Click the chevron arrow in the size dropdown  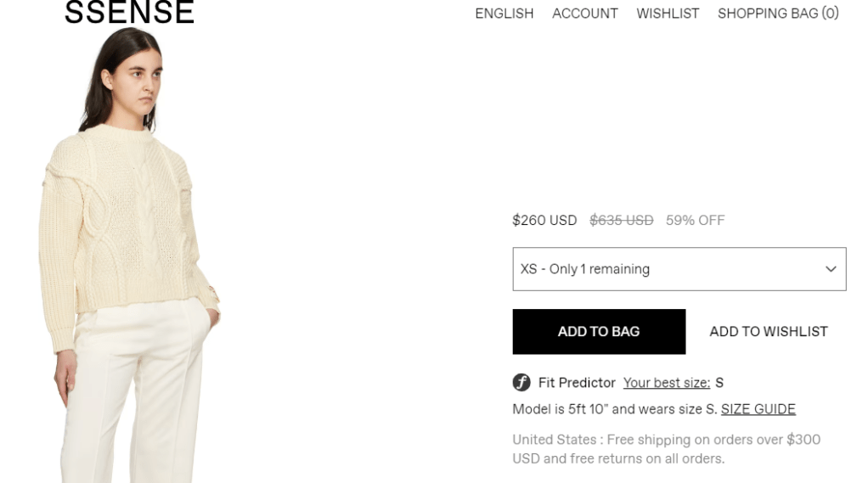coord(831,269)
